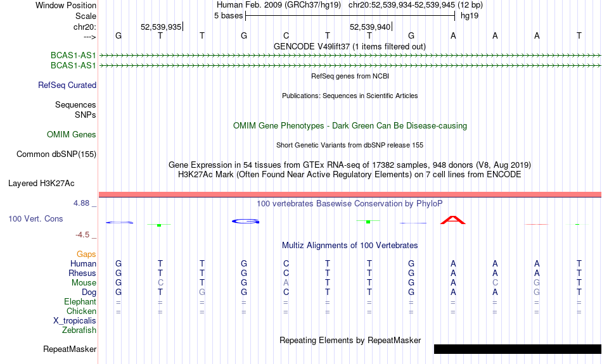The image size is (602, 364).
Task: Click the Rhesus species row label
Action: point(82,273)
